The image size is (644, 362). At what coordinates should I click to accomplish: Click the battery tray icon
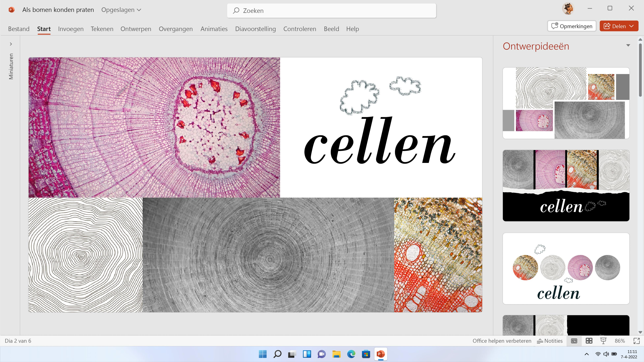click(x=614, y=354)
